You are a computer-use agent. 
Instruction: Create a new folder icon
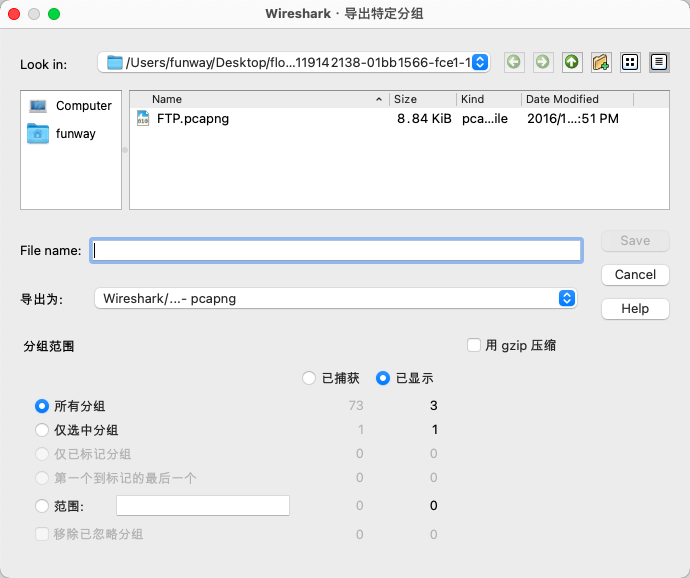click(601, 63)
